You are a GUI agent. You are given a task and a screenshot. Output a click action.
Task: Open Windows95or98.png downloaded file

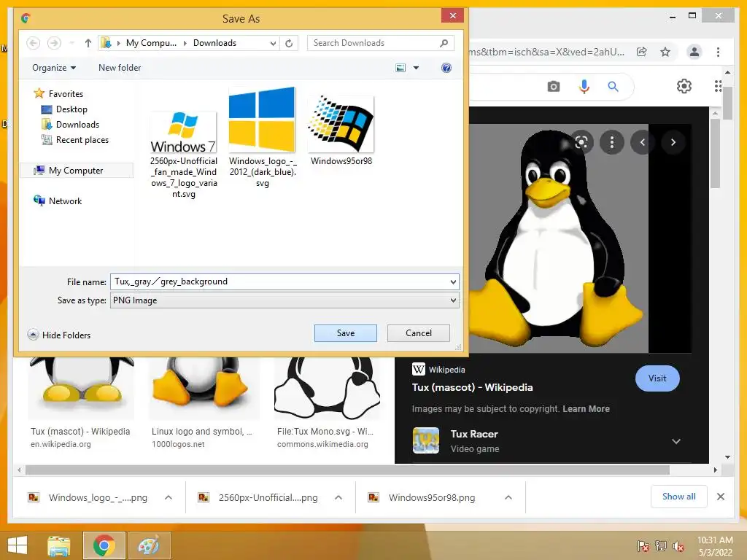point(432,497)
